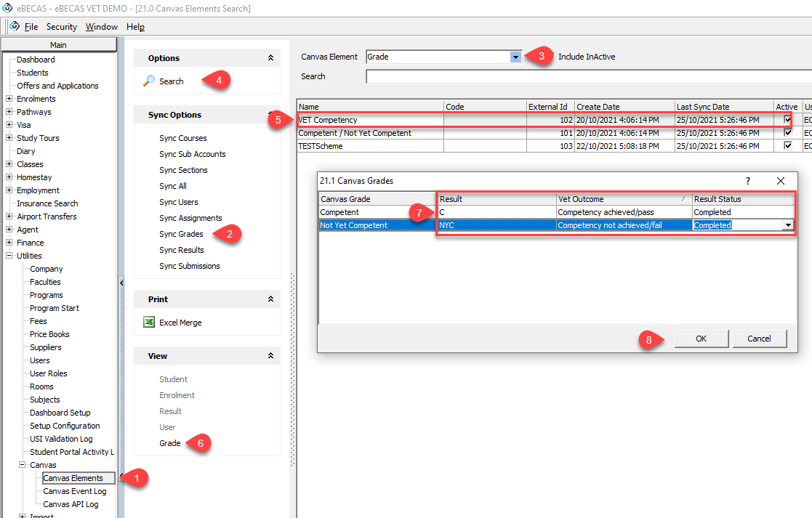Click the Excel Merge icon
This screenshot has height=518, width=812.
148,323
